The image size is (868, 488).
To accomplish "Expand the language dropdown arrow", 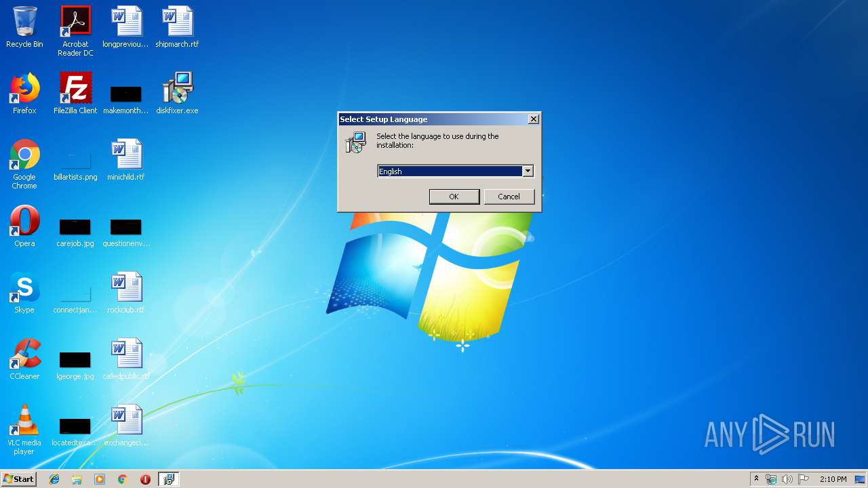I will [528, 171].
